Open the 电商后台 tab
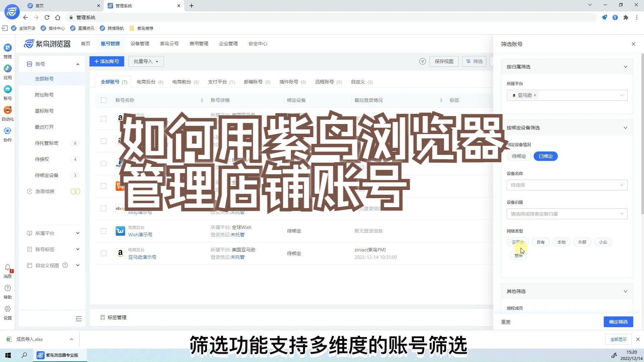644x362 pixels. [150, 82]
